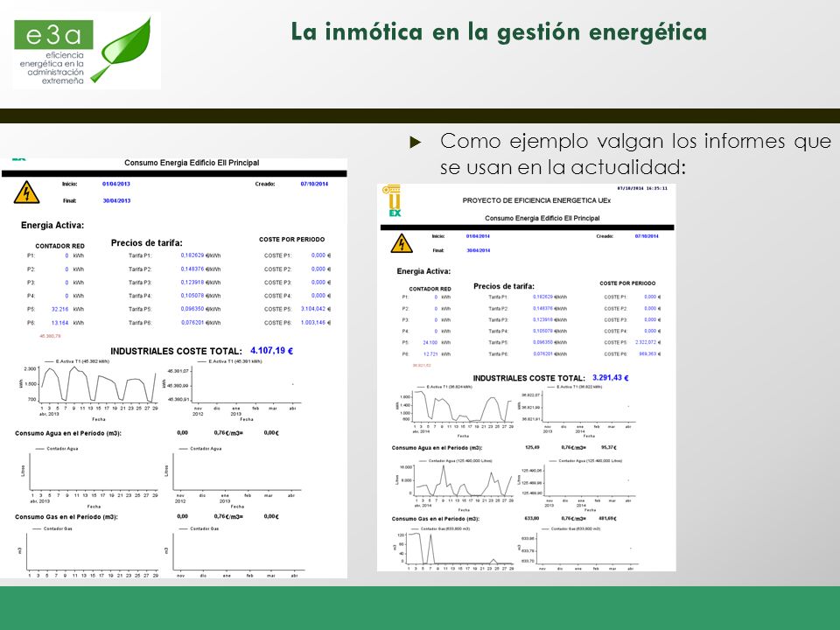840x630 pixels.
Task: Click the UEx university logo on the right report
Action: point(394,201)
